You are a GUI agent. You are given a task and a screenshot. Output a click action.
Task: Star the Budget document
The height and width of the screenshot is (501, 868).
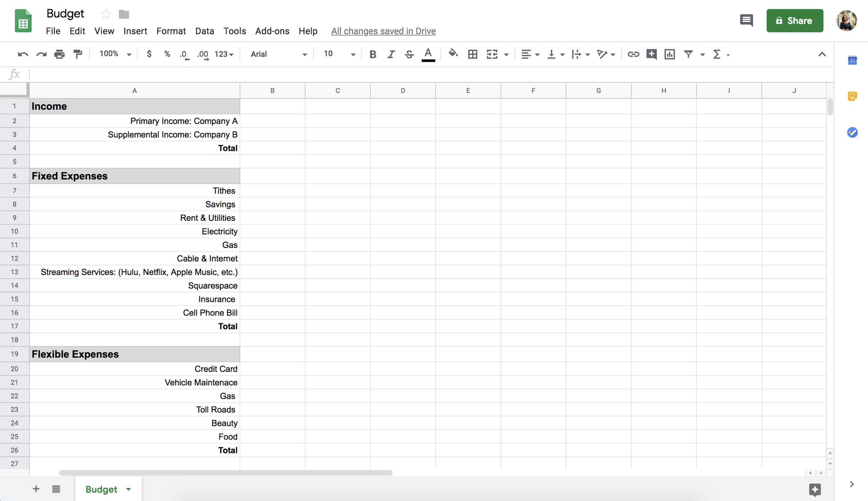point(106,14)
